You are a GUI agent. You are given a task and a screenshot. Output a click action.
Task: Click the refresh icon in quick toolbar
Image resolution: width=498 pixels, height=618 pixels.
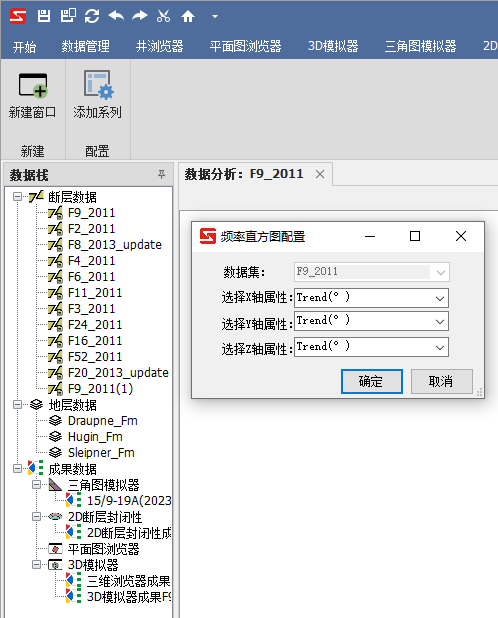pyautogui.click(x=92, y=16)
